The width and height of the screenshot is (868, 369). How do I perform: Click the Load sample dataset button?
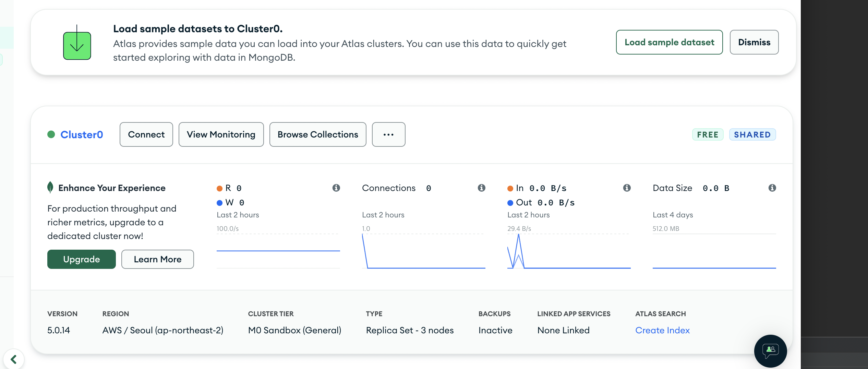tap(669, 42)
